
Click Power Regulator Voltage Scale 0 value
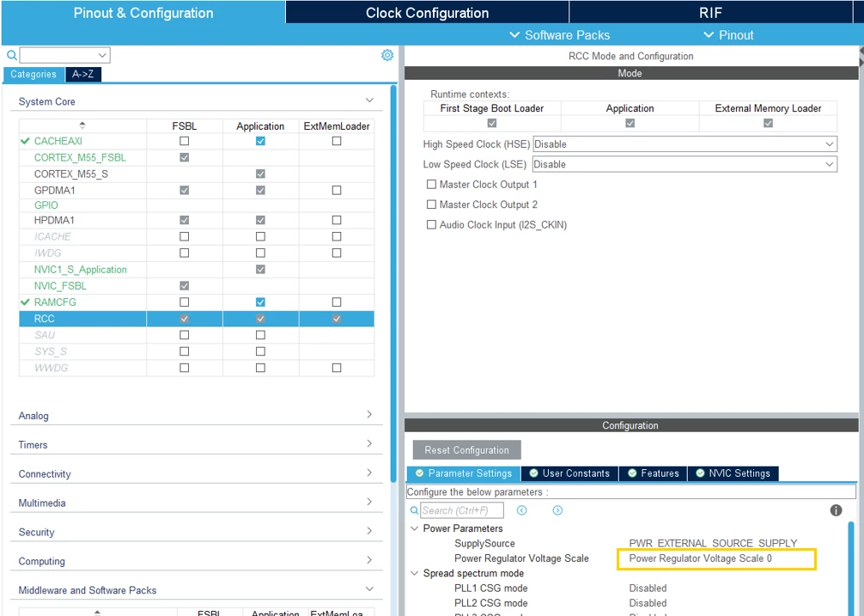click(700, 558)
